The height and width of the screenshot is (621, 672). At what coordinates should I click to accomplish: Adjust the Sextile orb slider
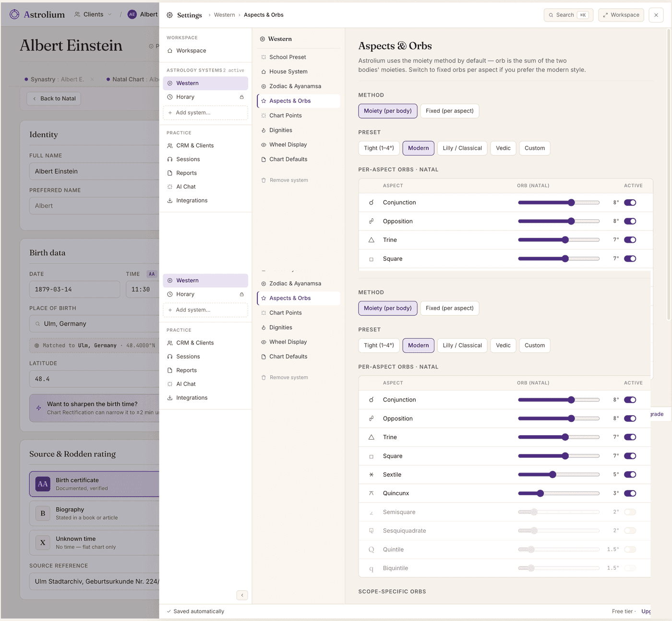(559, 475)
